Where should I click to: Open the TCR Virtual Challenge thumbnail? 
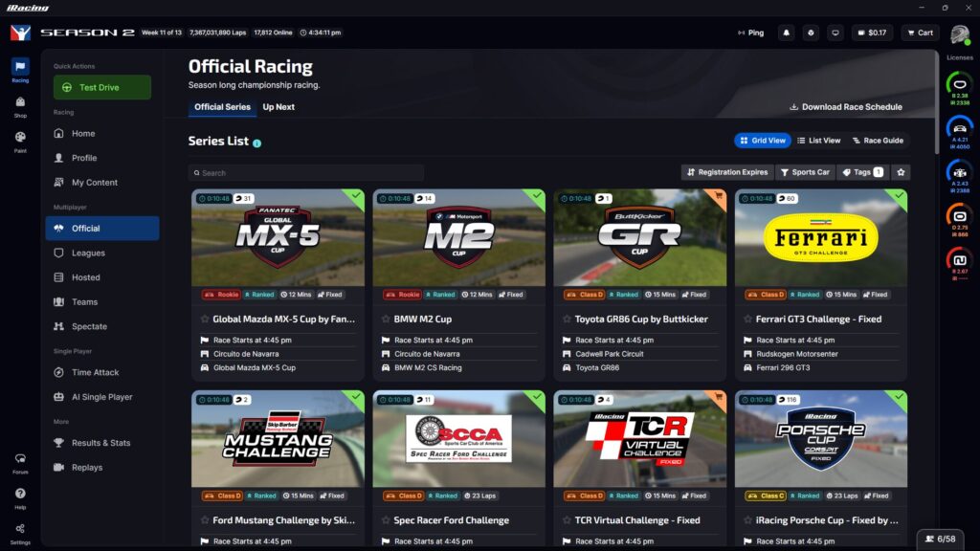(x=640, y=439)
